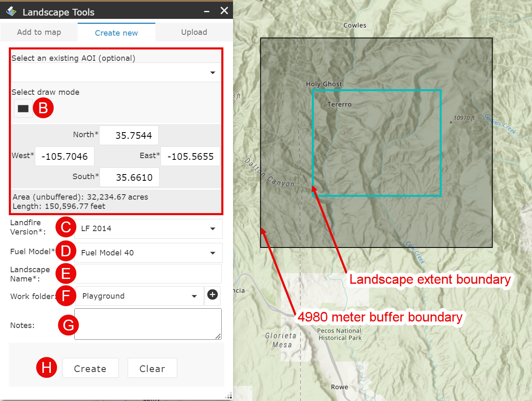The image size is (532, 401).
Task: Minimize the Landscape Tools panel
Action: pos(206,11)
